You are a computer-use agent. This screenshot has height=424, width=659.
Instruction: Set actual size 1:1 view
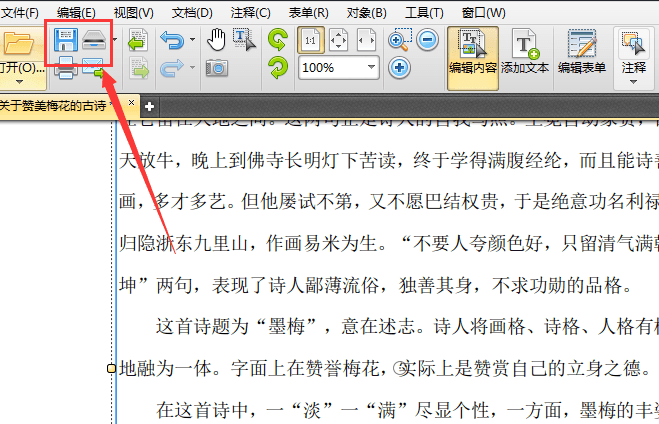(x=311, y=40)
